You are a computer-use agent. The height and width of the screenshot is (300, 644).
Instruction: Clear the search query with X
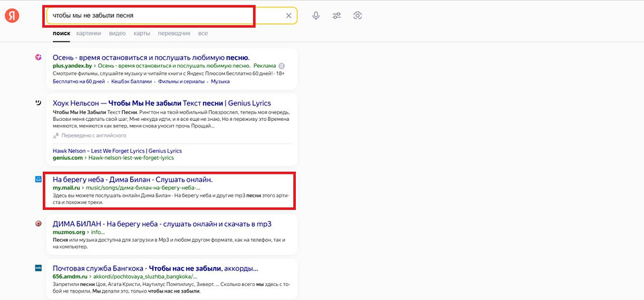tap(288, 15)
